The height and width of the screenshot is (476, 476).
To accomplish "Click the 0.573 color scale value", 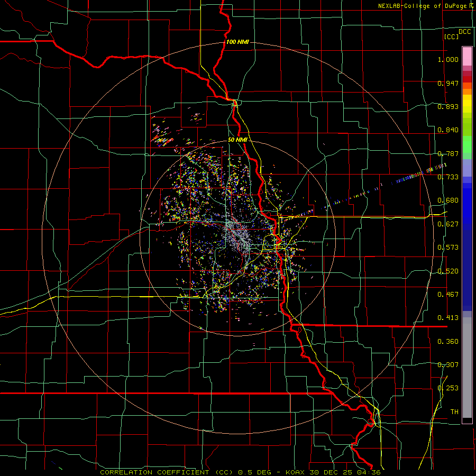I will point(448,248).
